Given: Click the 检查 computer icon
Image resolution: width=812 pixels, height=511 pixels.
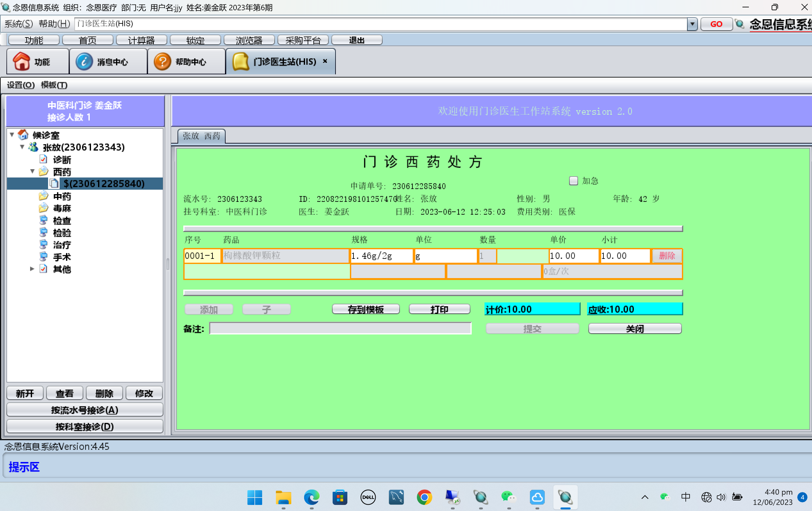Looking at the screenshot, I should pyautogui.click(x=44, y=220).
